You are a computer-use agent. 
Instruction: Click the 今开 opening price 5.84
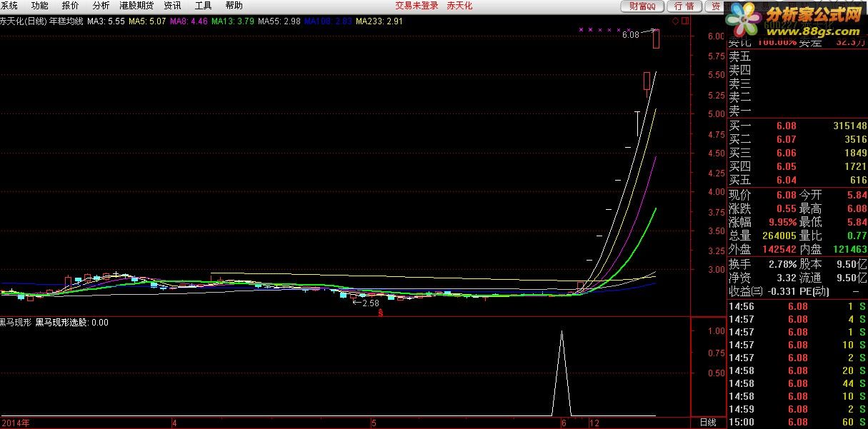857,194
